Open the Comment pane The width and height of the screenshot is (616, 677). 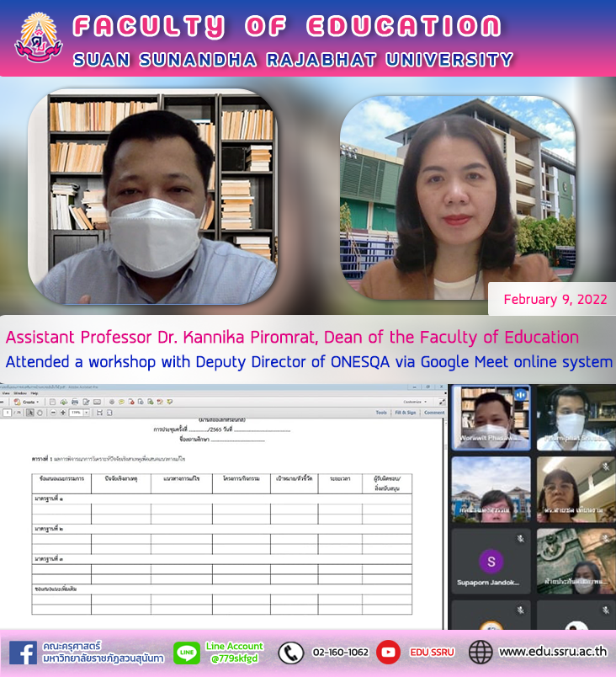[x=434, y=413]
